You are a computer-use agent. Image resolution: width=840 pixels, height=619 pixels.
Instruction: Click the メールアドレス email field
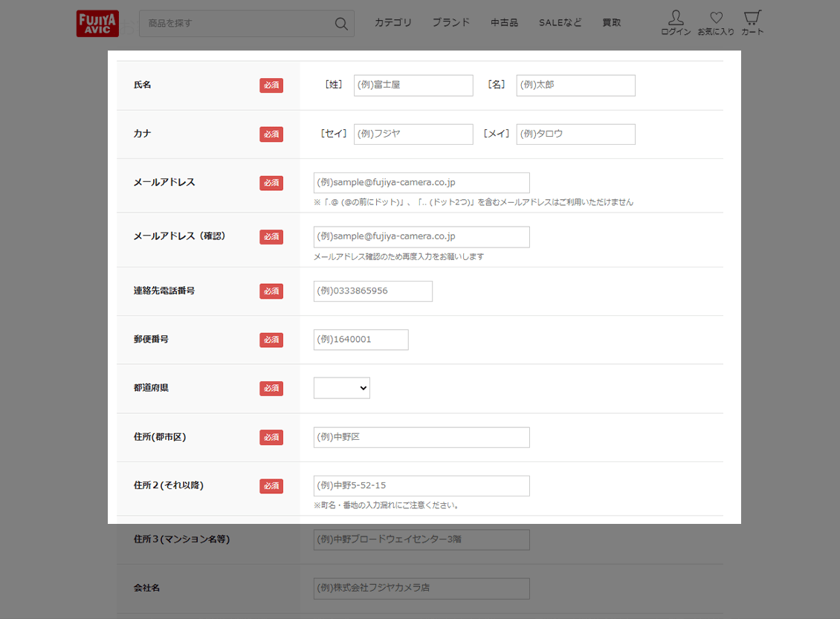[x=421, y=183]
